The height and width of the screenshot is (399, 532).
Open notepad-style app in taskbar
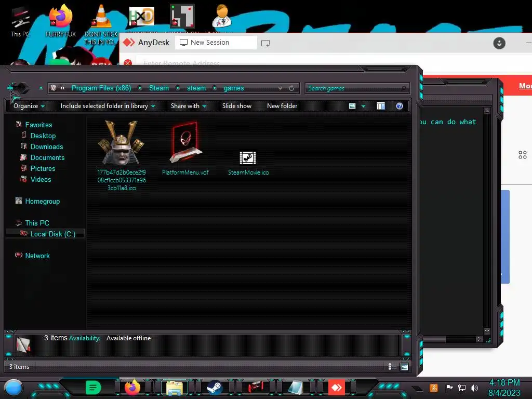point(296,388)
